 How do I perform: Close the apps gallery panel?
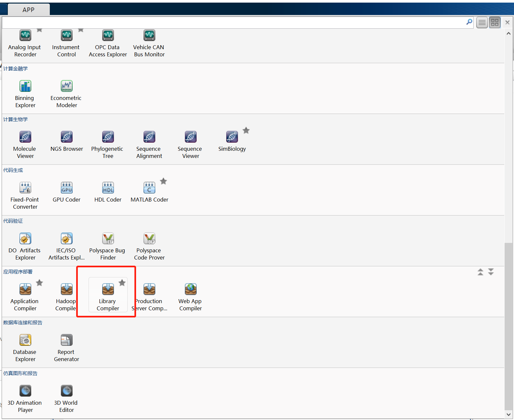tap(507, 22)
